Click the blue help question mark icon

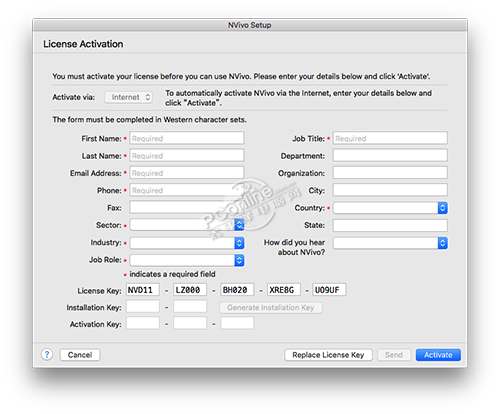click(x=47, y=354)
